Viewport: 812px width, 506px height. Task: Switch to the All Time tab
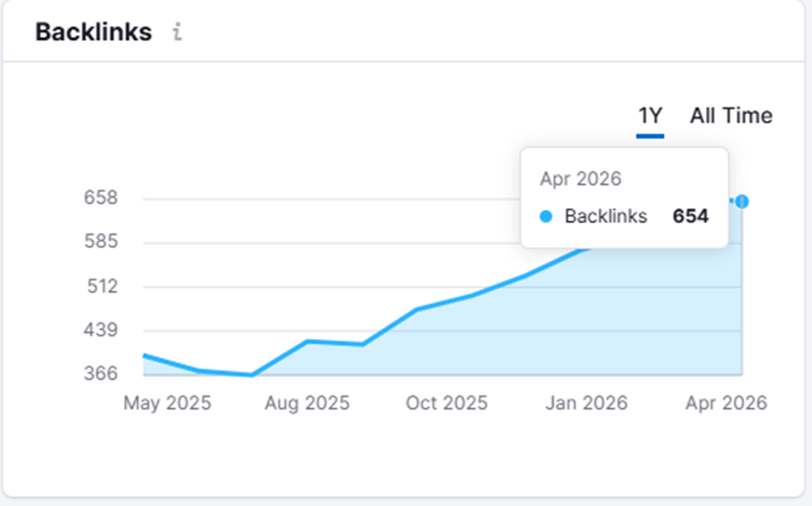tap(731, 116)
